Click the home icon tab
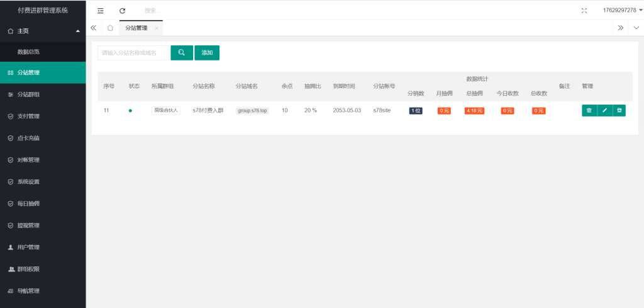 (110, 28)
